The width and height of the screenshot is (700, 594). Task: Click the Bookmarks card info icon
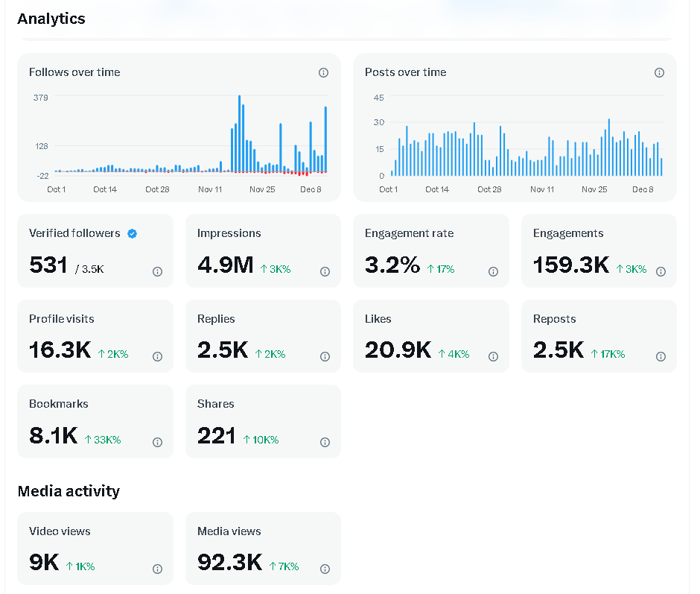pyautogui.click(x=157, y=442)
